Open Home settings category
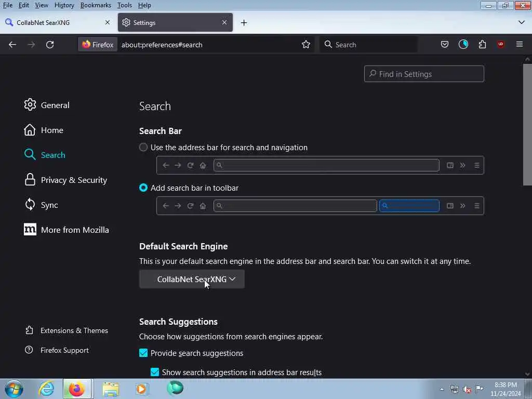 point(44,130)
